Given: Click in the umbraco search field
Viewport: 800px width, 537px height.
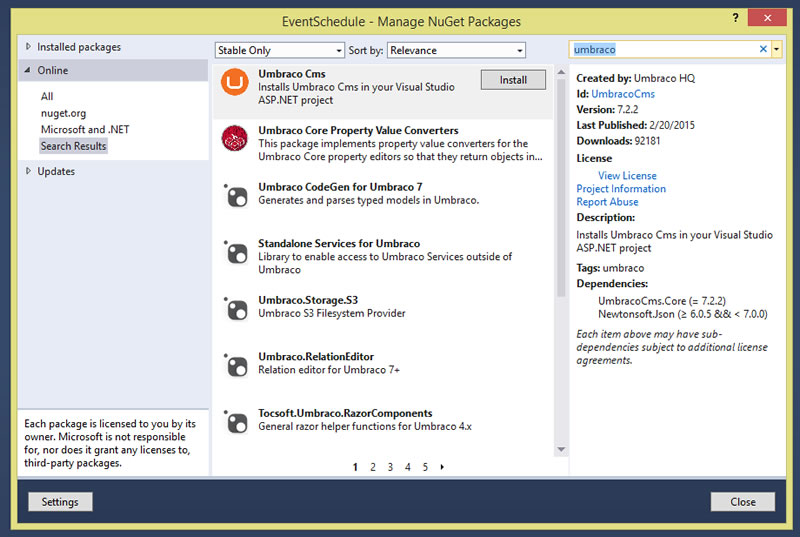Looking at the screenshot, I should point(663,49).
